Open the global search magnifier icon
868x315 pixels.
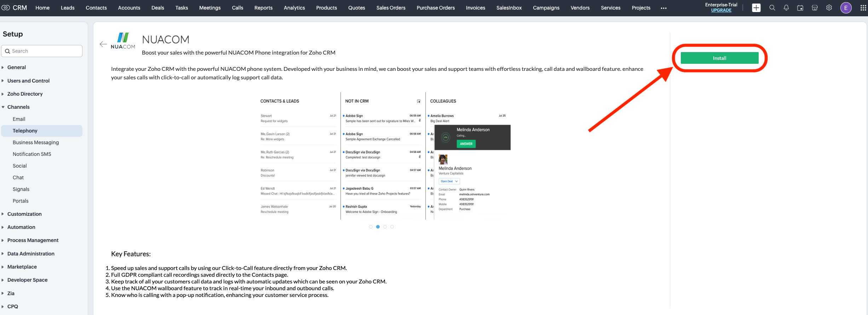point(772,8)
